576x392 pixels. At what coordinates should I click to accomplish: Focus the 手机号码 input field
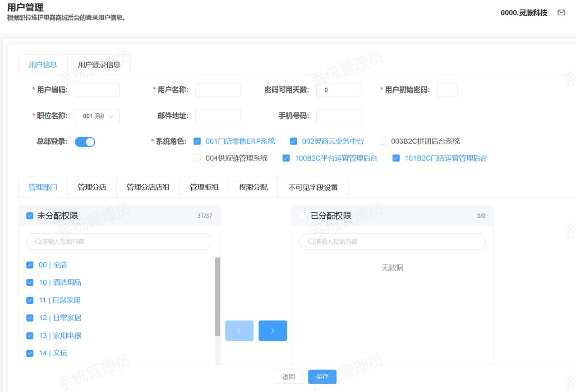tap(339, 116)
